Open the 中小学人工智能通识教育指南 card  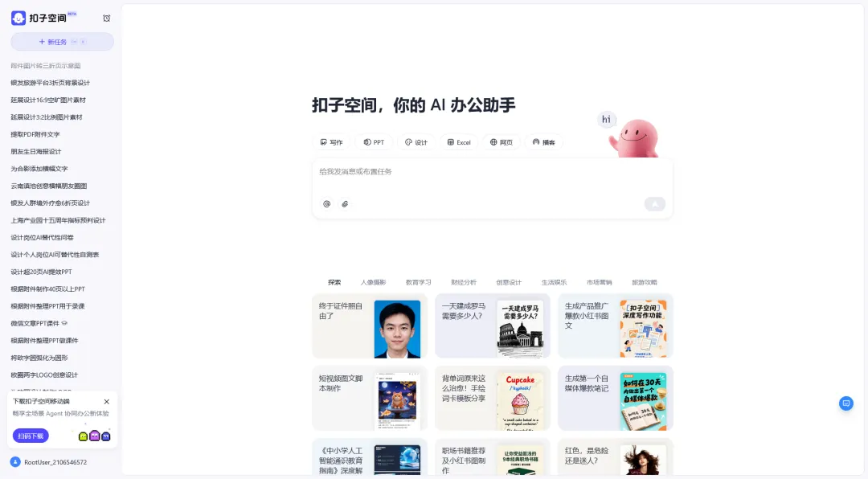(370, 456)
